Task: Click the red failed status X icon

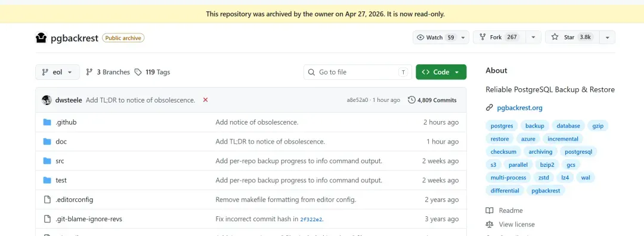Action: pos(205,100)
